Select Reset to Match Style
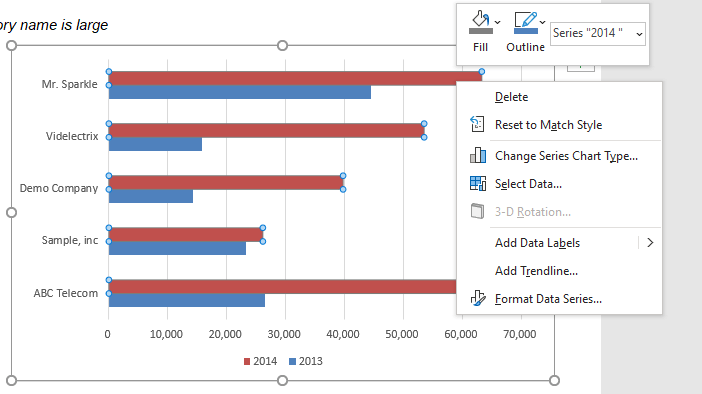This screenshot has width=702, height=394. 559,125
